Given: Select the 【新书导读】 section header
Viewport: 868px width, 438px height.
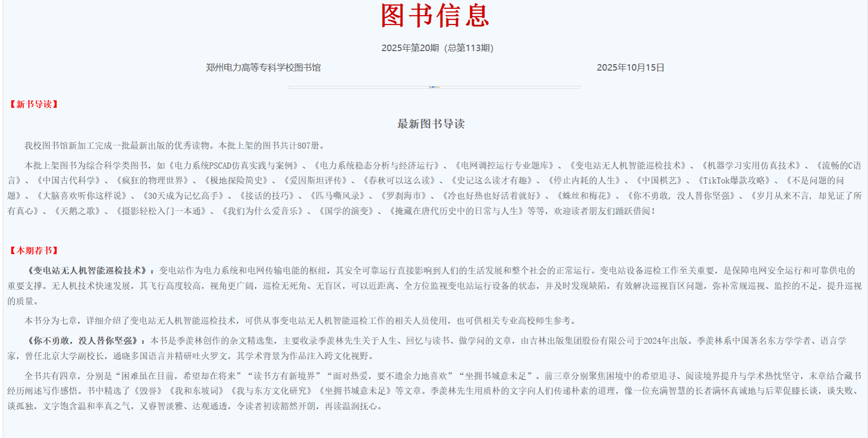Looking at the screenshot, I should 34,104.
